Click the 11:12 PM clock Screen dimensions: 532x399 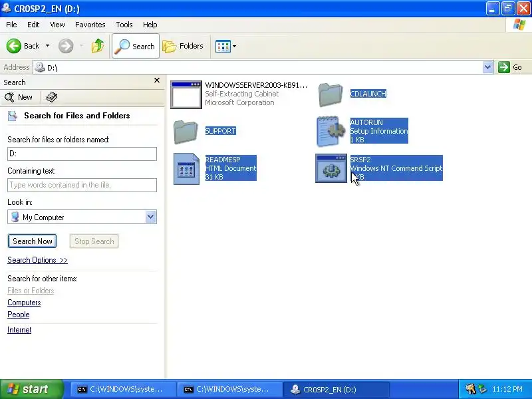(x=507, y=389)
